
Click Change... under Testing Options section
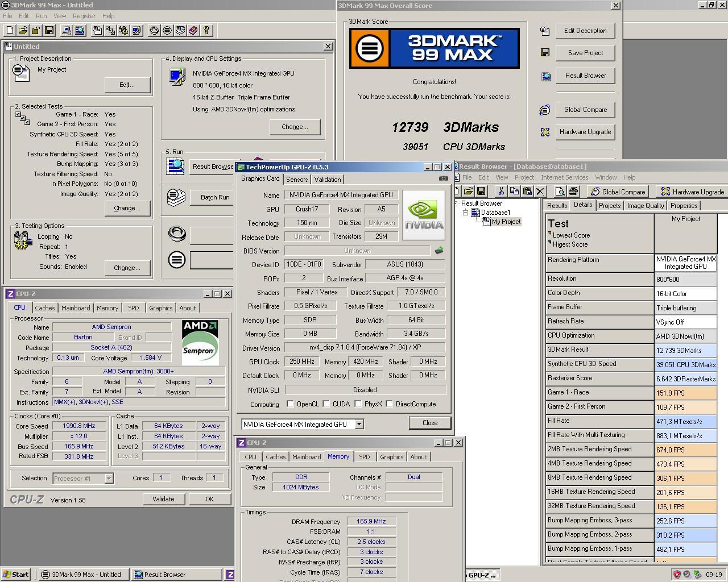coord(127,268)
